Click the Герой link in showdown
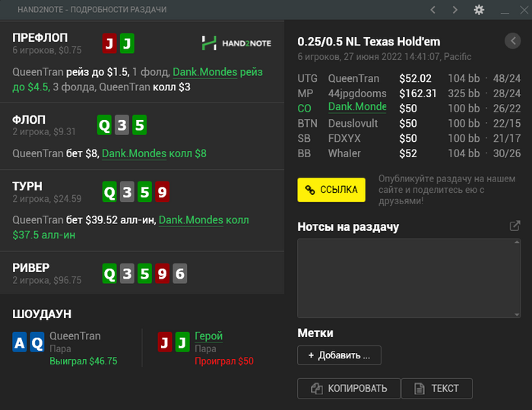Screen dimensions: 532x410 pyautogui.click(x=209, y=336)
